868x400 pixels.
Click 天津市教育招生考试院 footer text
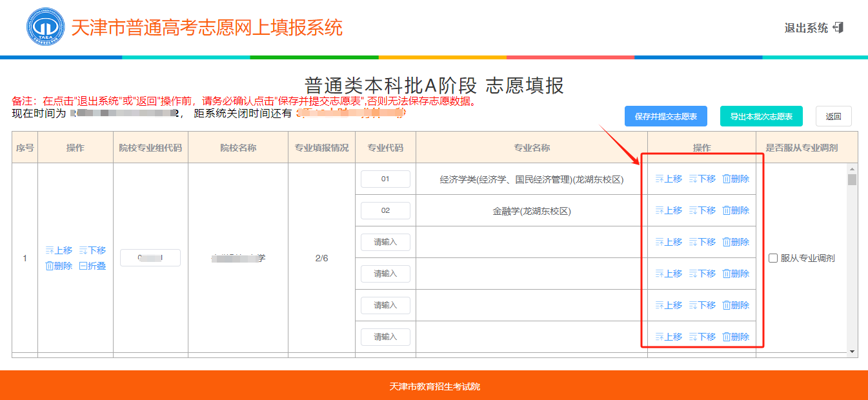point(434,386)
